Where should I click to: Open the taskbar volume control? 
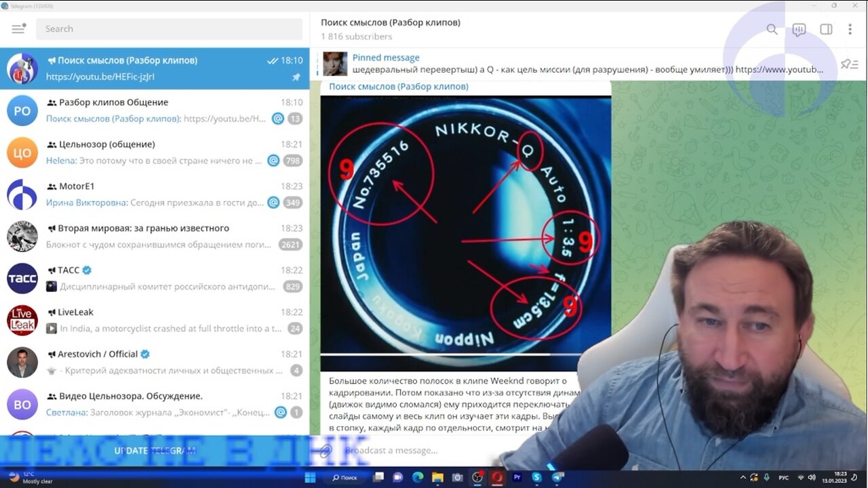point(812,477)
